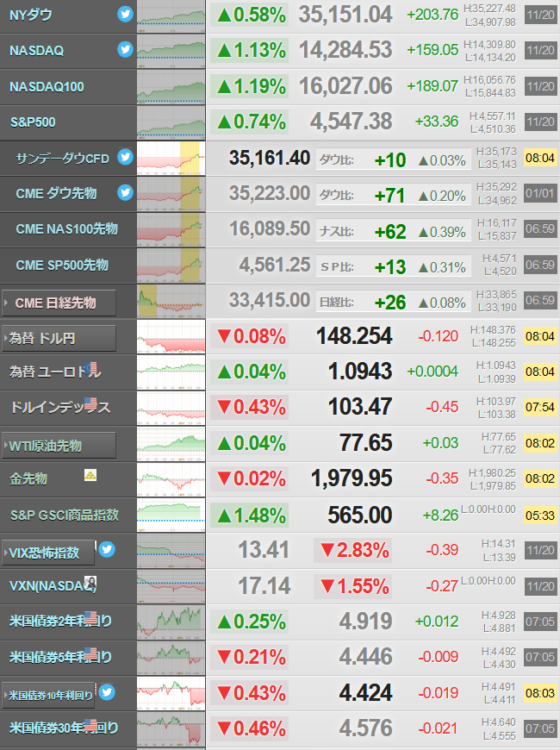
Task: Open the mini chart for 米国債券30年利回り
Action: coord(171,729)
